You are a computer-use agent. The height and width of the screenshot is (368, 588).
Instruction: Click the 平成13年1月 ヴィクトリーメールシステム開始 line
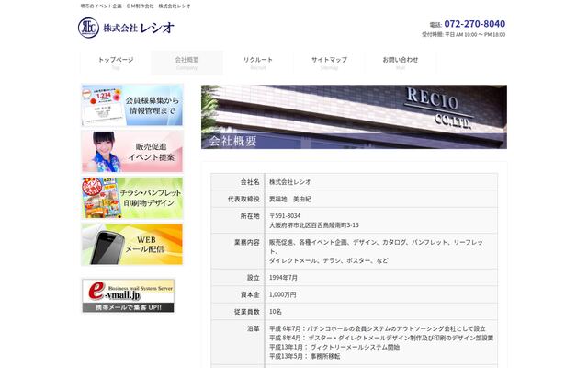click(x=334, y=347)
